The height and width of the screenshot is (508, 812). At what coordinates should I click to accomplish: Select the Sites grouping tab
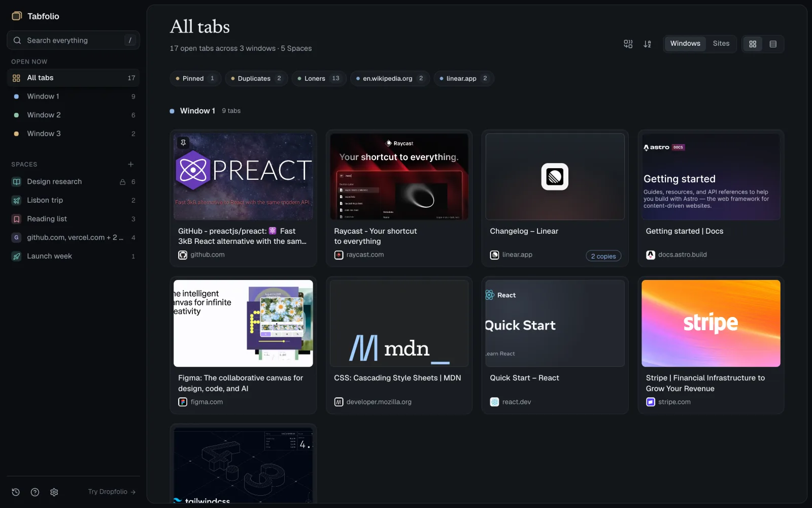tap(721, 44)
